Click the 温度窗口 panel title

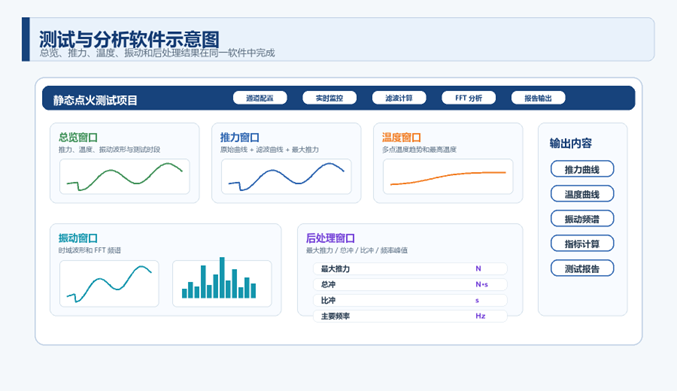pos(402,137)
